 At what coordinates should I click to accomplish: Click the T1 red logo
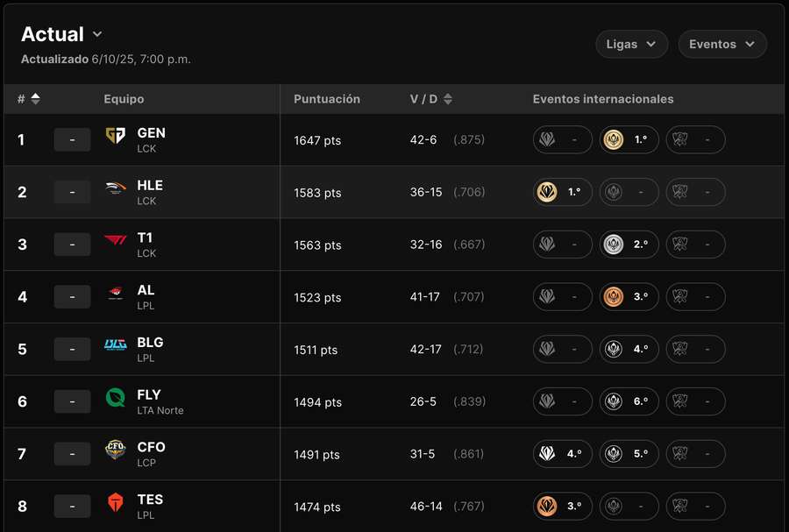[115, 240]
